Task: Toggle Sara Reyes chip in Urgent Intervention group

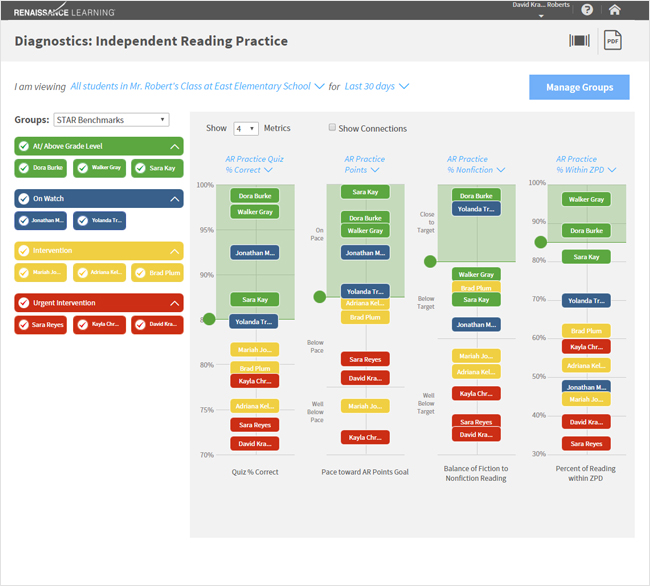Action: (x=41, y=325)
